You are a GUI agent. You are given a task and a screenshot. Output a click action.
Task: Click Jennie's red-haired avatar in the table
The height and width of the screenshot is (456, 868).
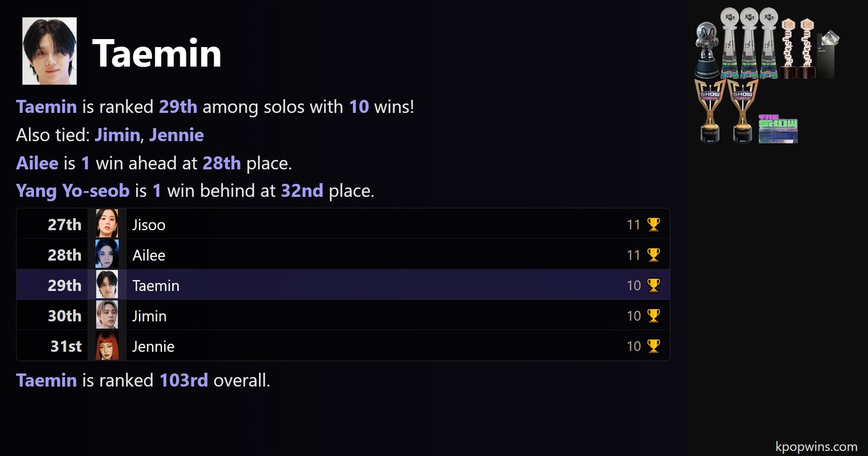(x=107, y=347)
